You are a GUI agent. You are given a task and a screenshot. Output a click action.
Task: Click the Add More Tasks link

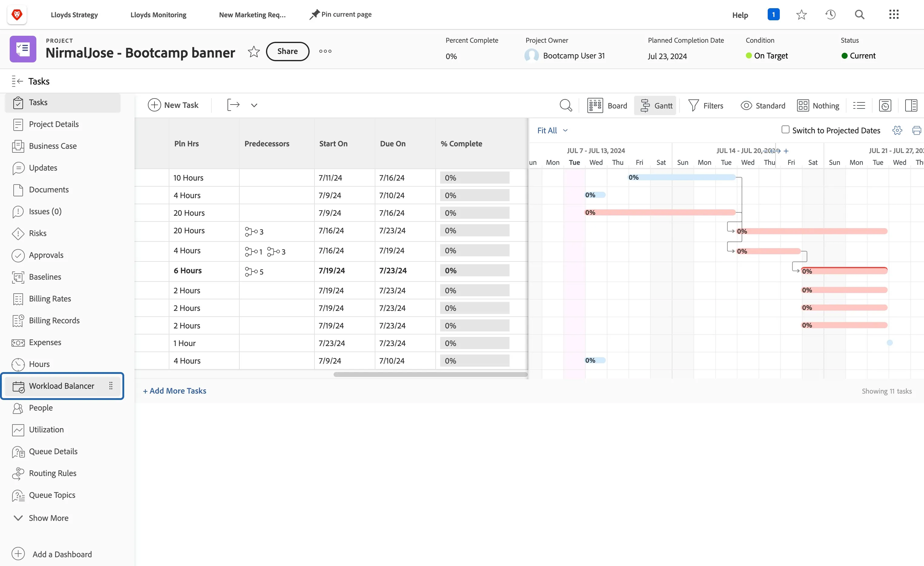(x=174, y=391)
